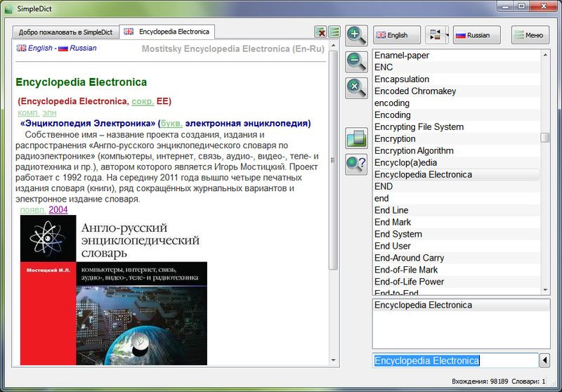
Task: Click the overlapping windows icon button
Action: pyautogui.click(x=357, y=138)
